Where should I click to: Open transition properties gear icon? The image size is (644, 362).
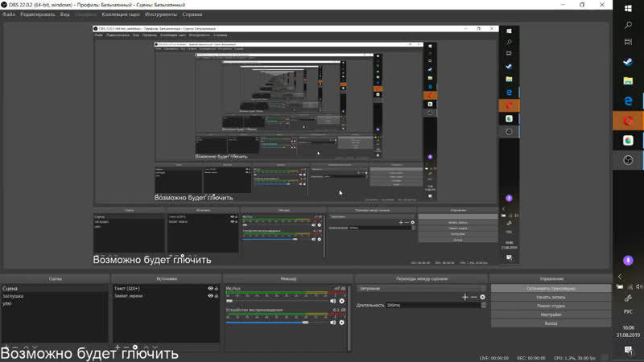pyautogui.click(x=482, y=297)
